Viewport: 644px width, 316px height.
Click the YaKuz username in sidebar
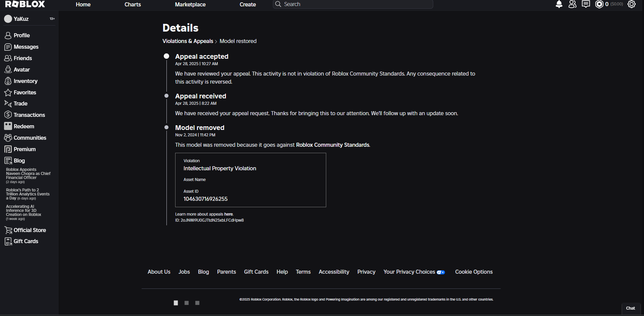click(x=21, y=19)
